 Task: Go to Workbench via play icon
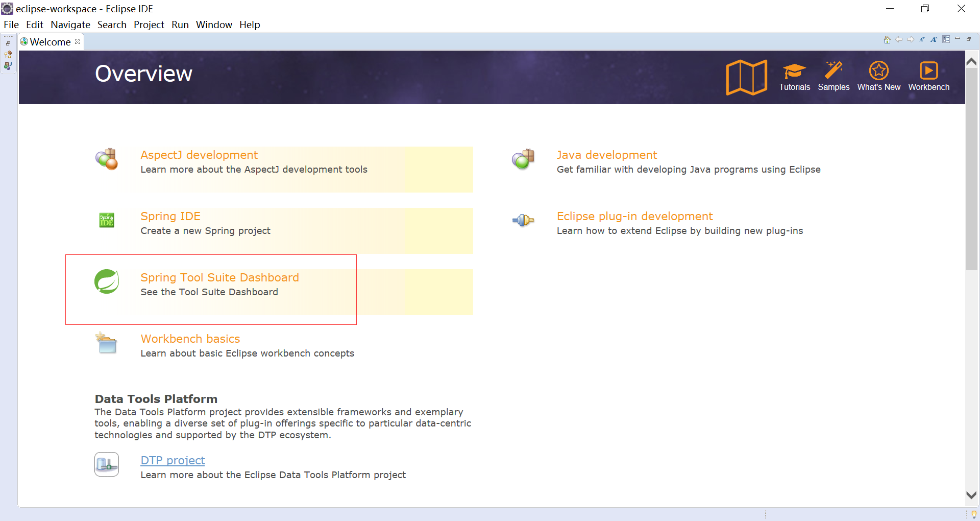(x=928, y=70)
